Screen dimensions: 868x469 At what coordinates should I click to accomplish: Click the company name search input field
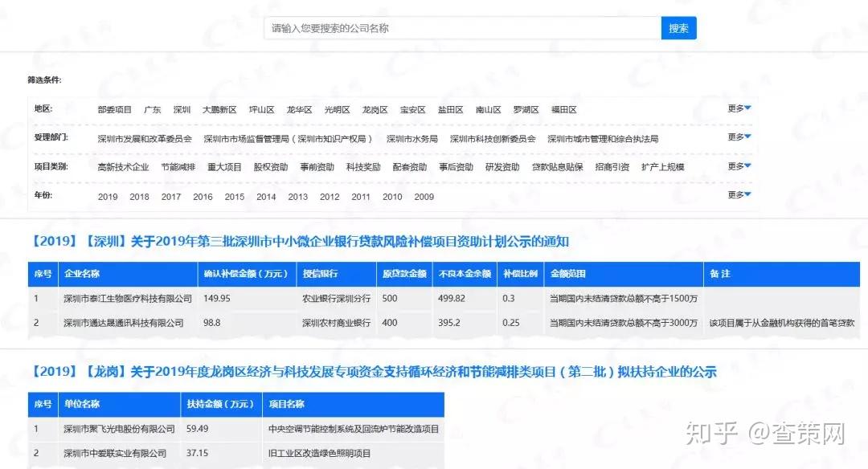click(458, 28)
